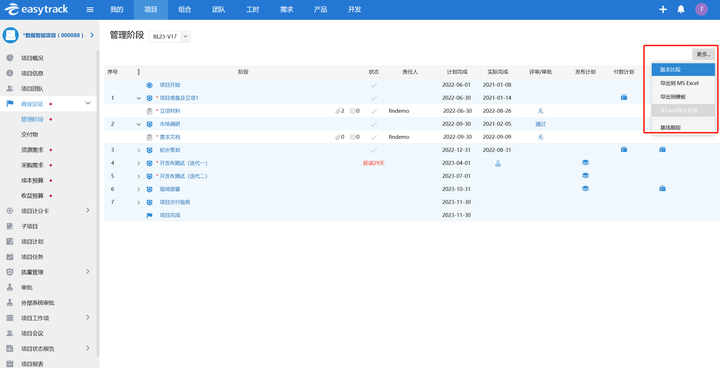
Task: Collapse the 商业论证 sidebar section chevron
Action: point(88,103)
